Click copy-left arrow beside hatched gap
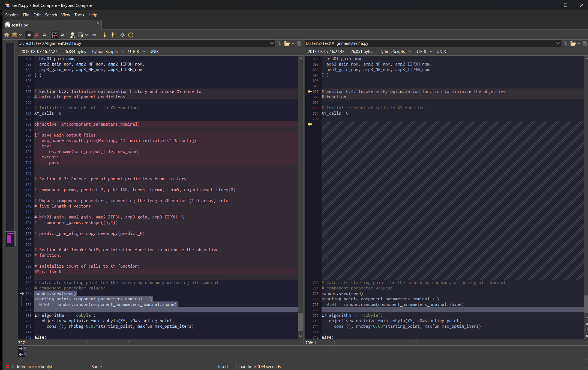This screenshot has height=370, width=588. (310, 124)
